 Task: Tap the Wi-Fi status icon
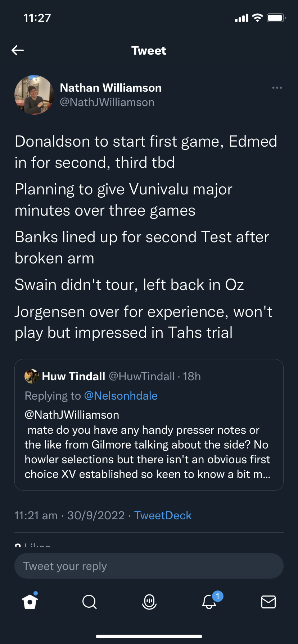pos(257,18)
